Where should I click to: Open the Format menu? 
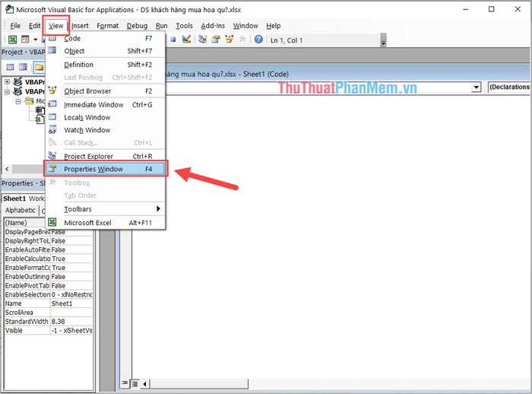point(108,26)
